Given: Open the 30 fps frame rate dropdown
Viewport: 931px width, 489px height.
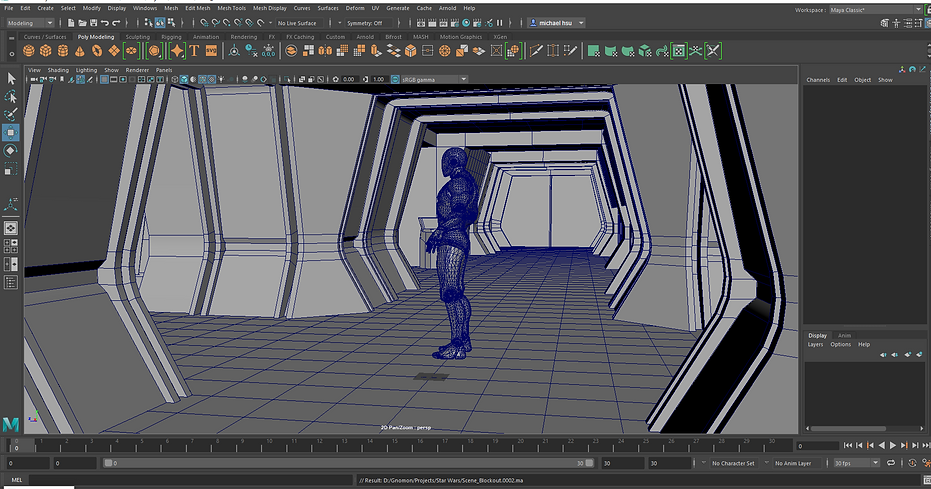Looking at the screenshot, I should coord(856,463).
